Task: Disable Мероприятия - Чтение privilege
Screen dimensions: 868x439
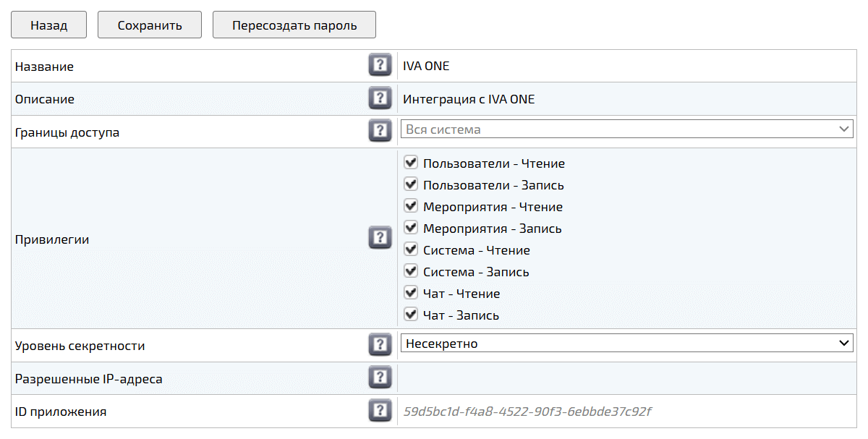Action: [411, 206]
